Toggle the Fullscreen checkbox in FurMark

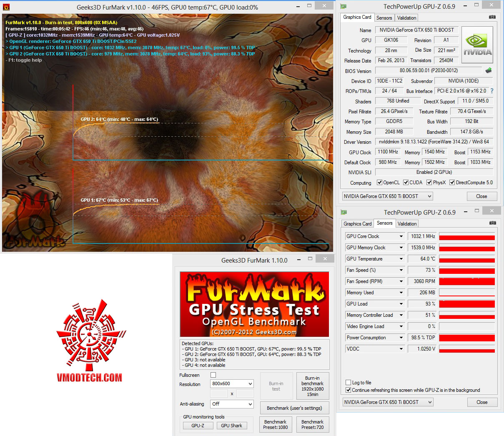(213, 375)
